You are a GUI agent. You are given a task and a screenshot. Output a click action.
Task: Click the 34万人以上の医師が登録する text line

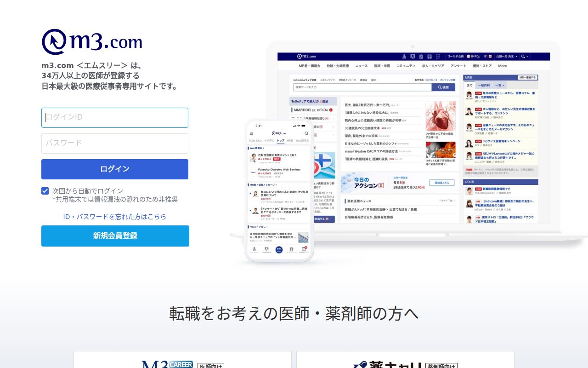pos(90,75)
